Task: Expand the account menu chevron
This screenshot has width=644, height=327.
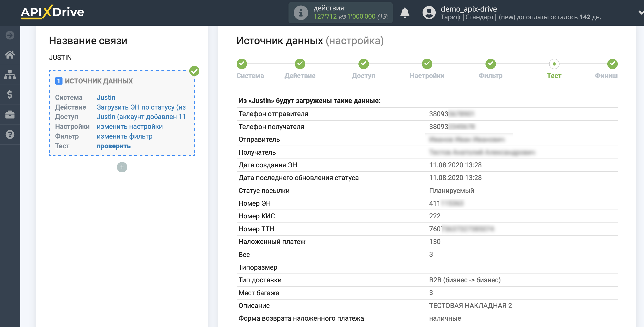Action: 641,12
